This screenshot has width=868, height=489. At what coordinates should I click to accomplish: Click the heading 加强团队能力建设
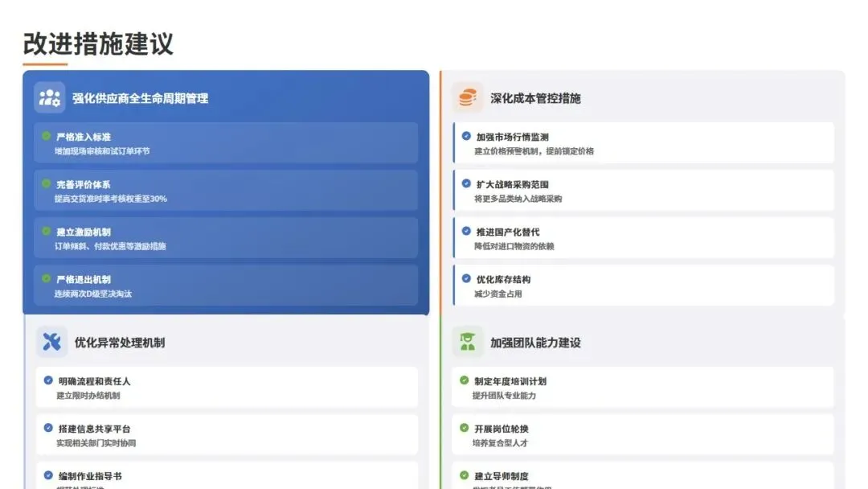coord(535,343)
